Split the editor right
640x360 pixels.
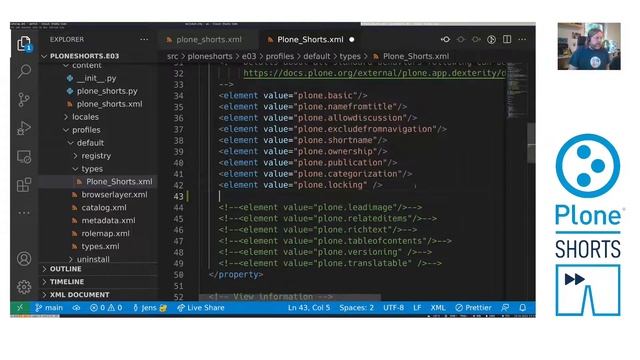click(507, 40)
